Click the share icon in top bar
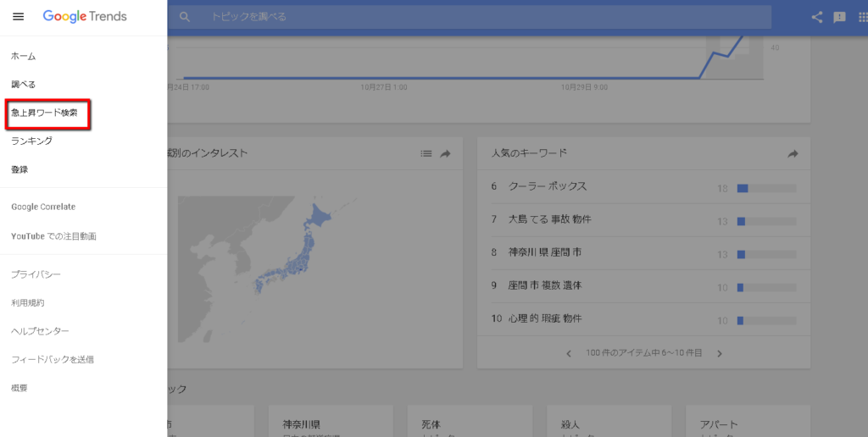Image resolution: width=868 pixels, height=437 pixels. (x=817, y=17)
